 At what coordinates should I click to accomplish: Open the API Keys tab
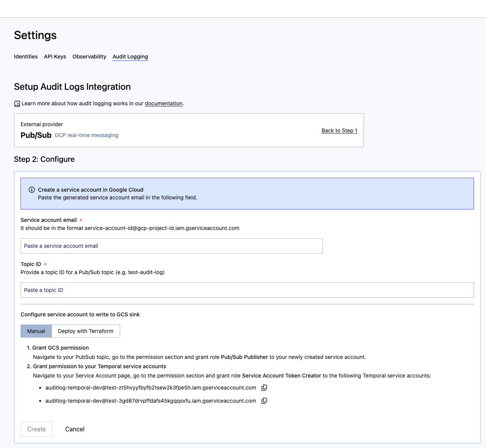click(55, 57)
